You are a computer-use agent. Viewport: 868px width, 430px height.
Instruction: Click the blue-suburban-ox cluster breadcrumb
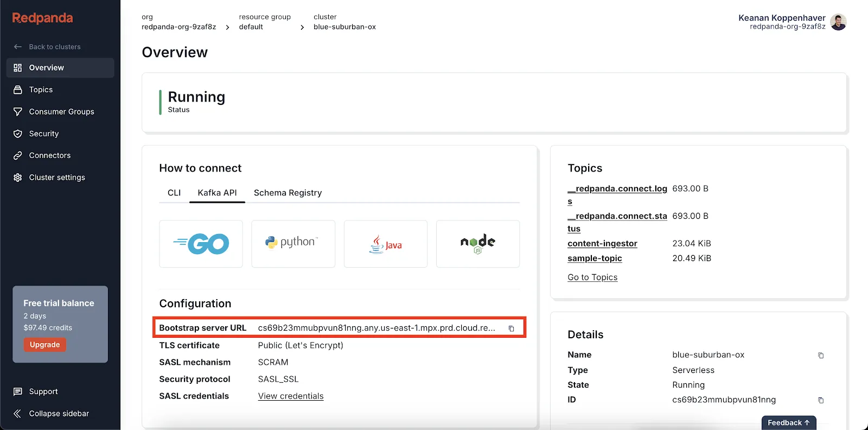[x=344, y=27]
